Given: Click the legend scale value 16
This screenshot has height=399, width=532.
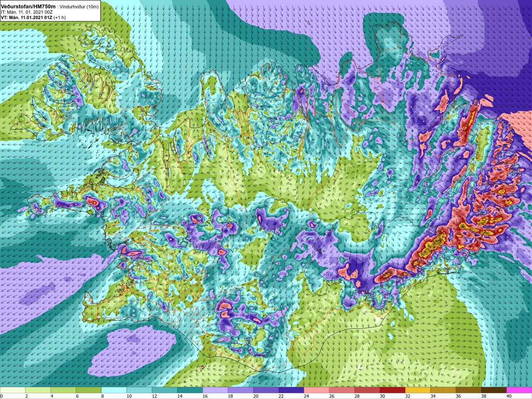Looking at the screenshot, I should (x=205, y=396).
